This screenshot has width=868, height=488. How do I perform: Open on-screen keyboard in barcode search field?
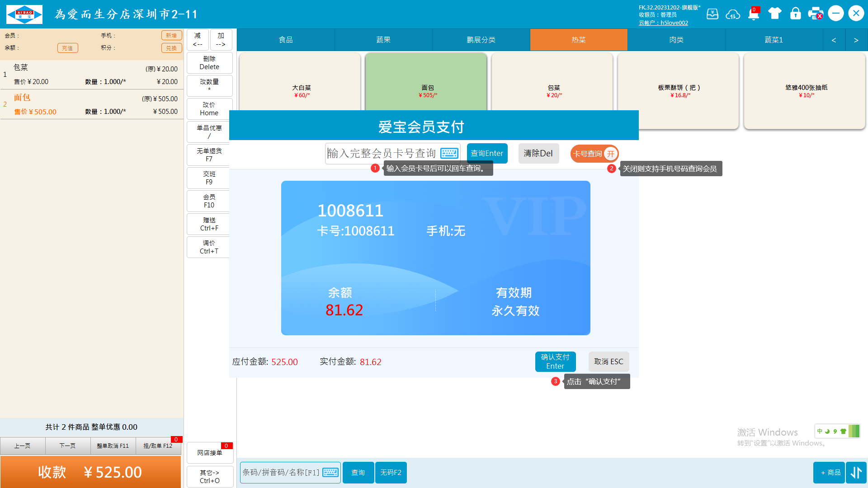tap(330, 472)
